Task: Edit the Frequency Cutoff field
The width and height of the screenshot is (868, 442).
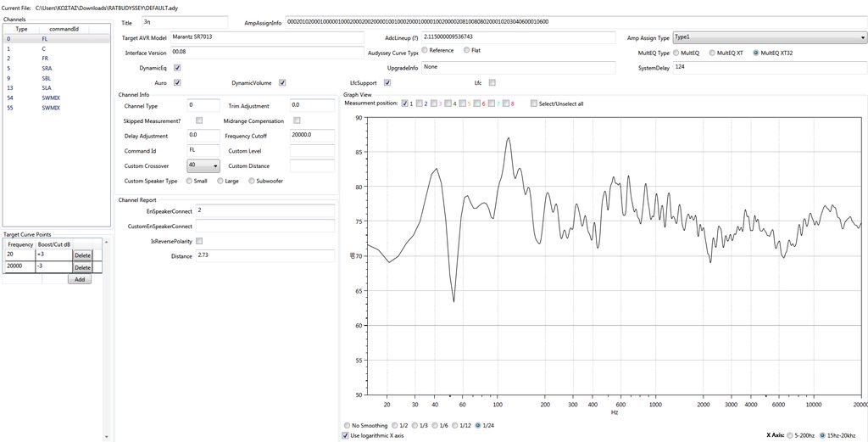Action: point(312,136)
